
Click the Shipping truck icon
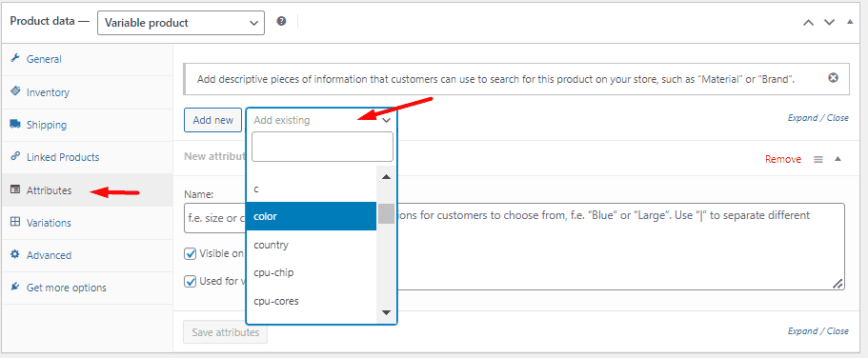pos(15,124)
